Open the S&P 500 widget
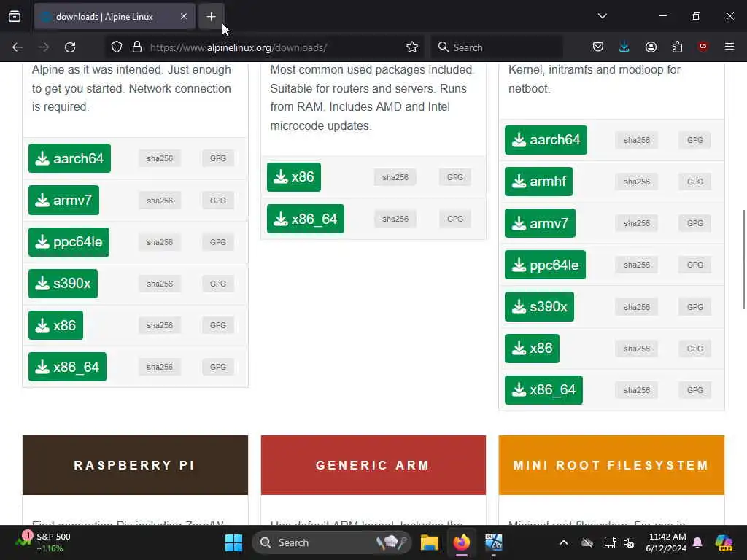 (43, 542)
